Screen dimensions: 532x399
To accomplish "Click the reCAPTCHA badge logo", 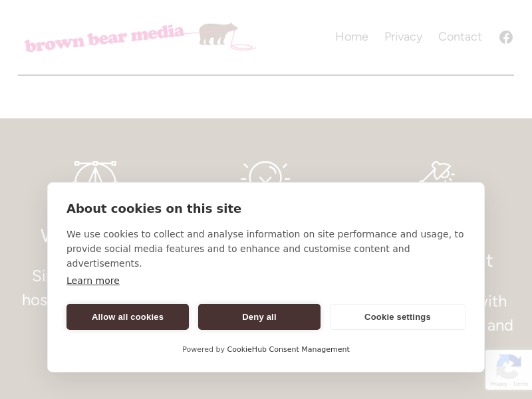I will (x=508, y=366).
